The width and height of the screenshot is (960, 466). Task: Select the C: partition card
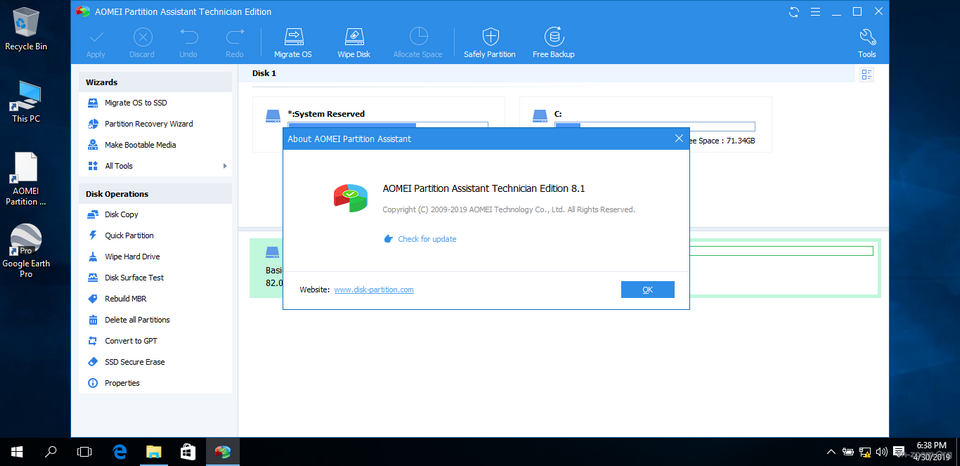(645, 124)
